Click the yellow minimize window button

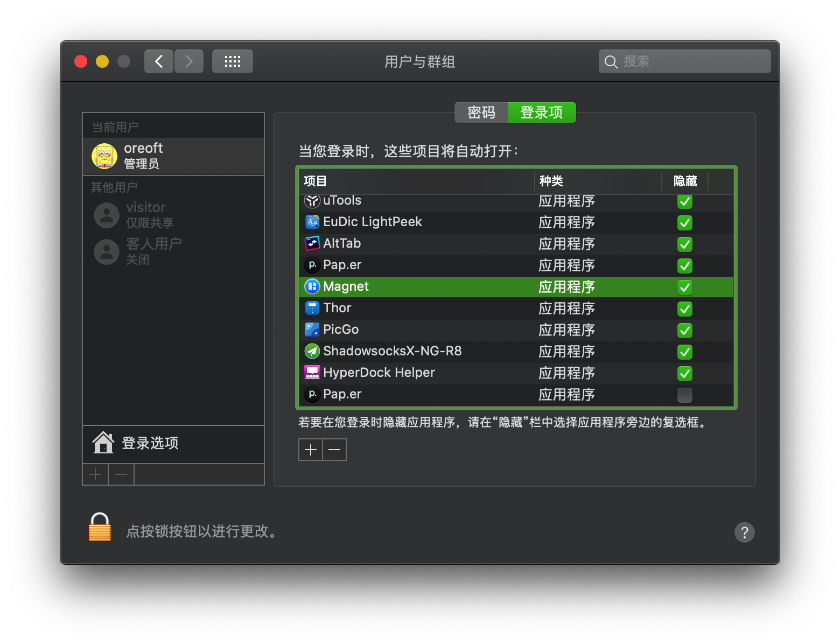pos(102,61)
